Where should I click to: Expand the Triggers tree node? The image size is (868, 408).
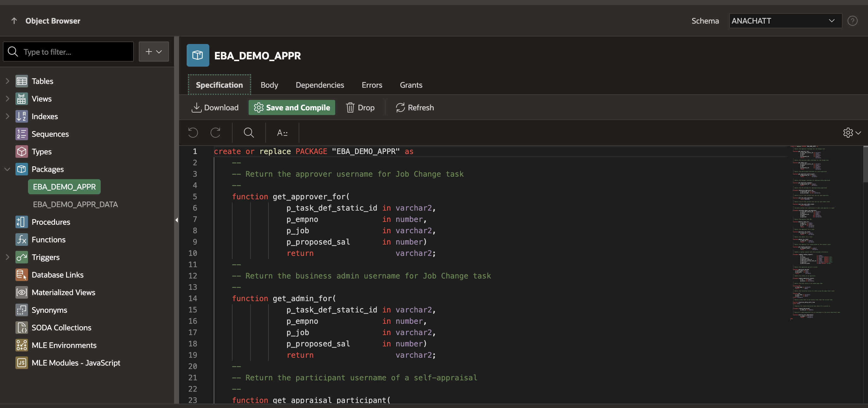point(8,257)
